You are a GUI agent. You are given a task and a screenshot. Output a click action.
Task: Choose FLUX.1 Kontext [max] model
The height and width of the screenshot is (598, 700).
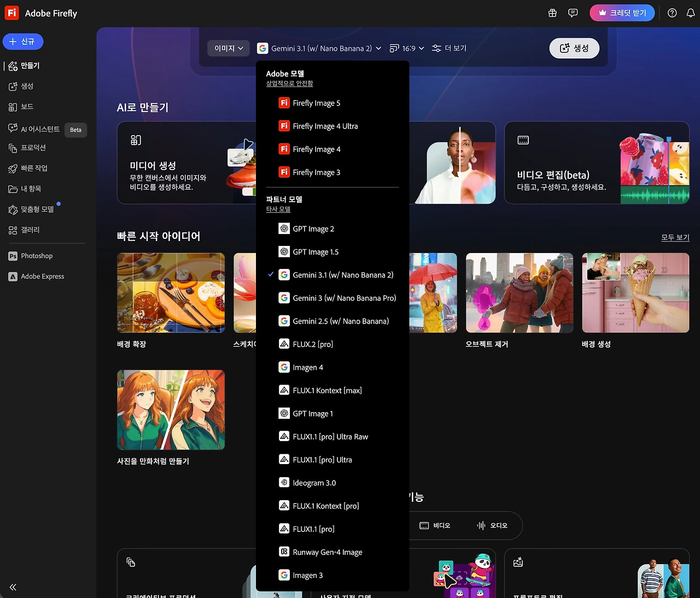coord(332,390)
